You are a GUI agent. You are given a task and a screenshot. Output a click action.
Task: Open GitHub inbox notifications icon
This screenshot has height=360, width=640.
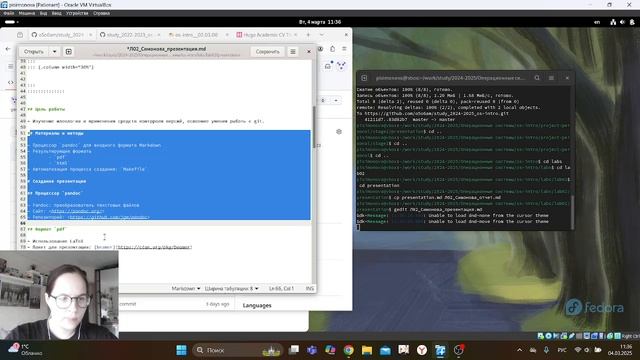[x=328, y=66]
